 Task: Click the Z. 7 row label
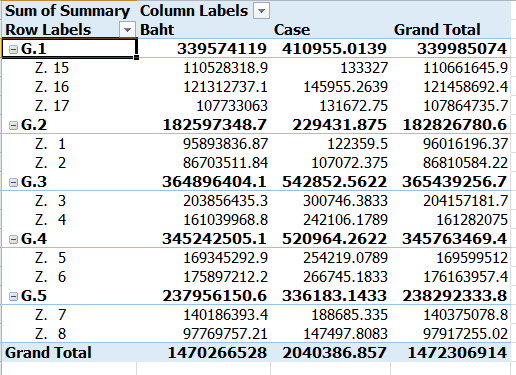click(50, 315)
